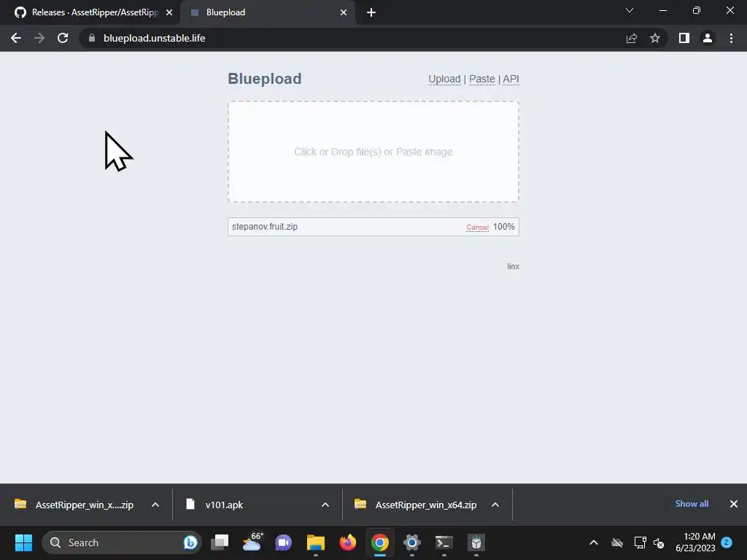Open Bing chat icon in search box
Screen dimensions: 747x560
pyautogui.click(x=190, y=542)
